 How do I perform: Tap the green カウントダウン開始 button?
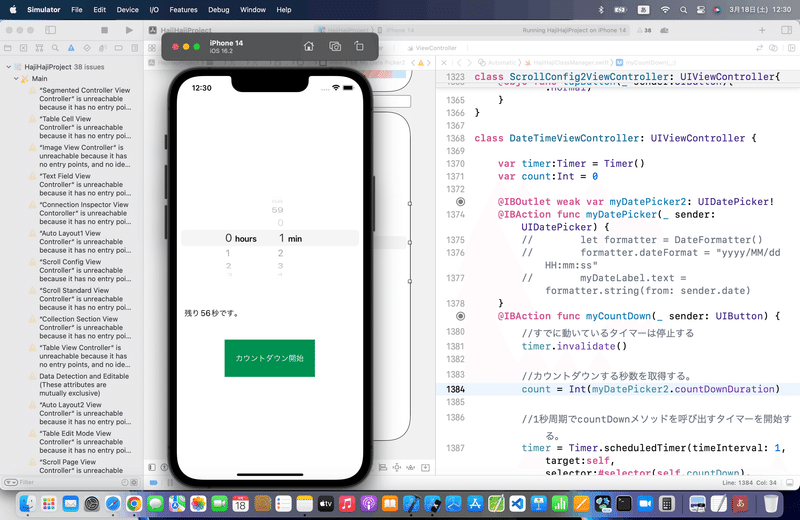coord(269,358)
